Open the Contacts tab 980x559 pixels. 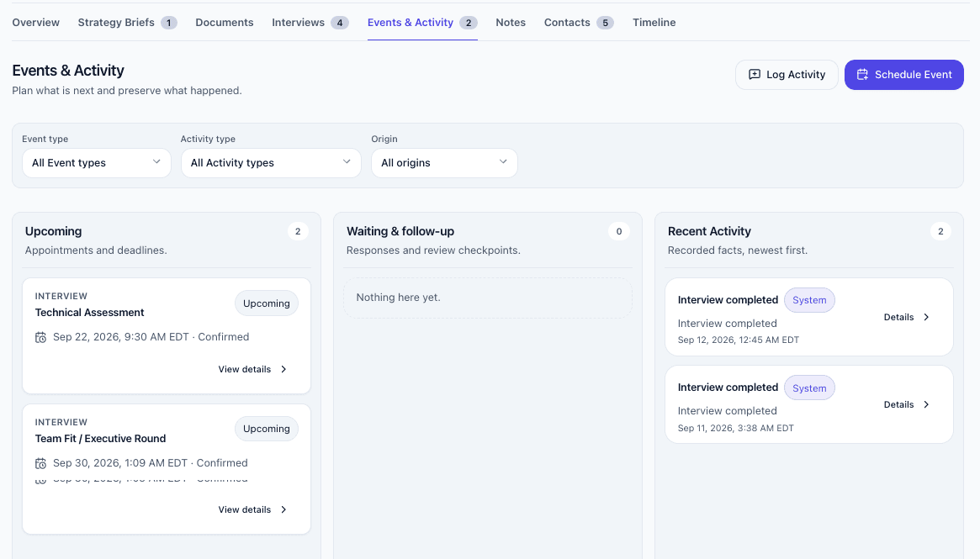coord(579,23)
